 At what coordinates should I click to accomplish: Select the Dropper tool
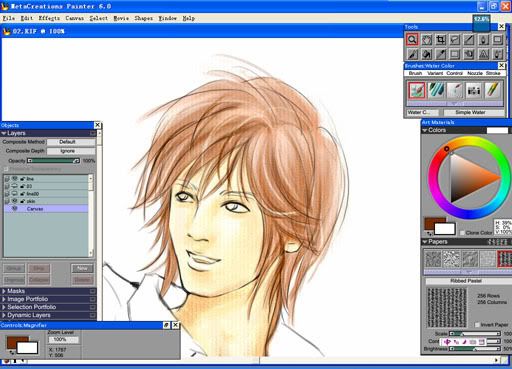click(x=441, y=54)
